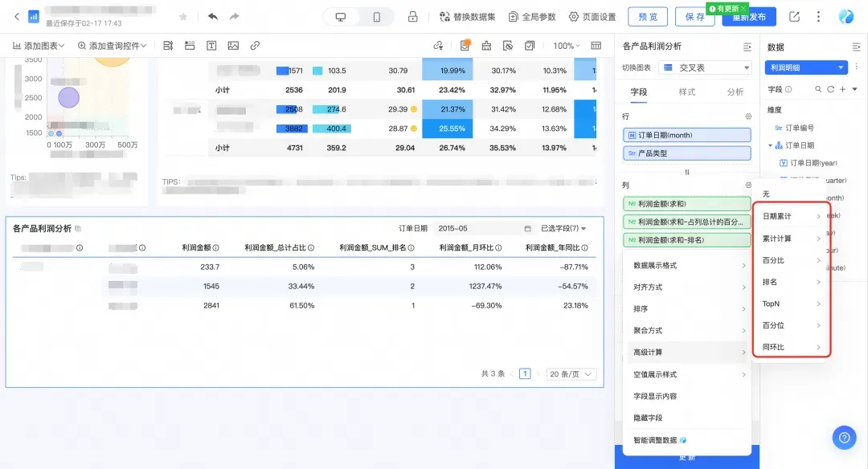Expand 累计计算 submenu
Image resolution: width=868 pixels, height=469 pixels.
pyautogui.click(x=792, y=239)
